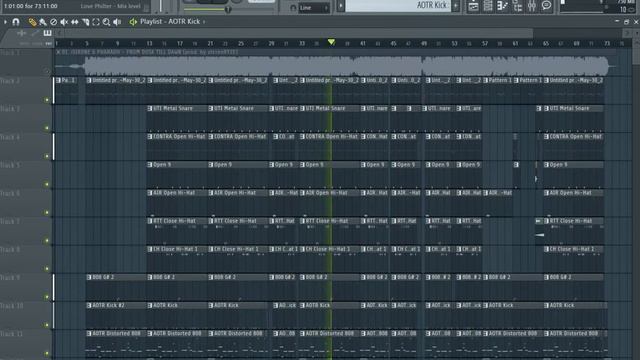Image resolution: width=640 pixels, height=360 pixels.
Task: Open clip menu of first AOTR Kick #2 clip
Action: point(89,305)
